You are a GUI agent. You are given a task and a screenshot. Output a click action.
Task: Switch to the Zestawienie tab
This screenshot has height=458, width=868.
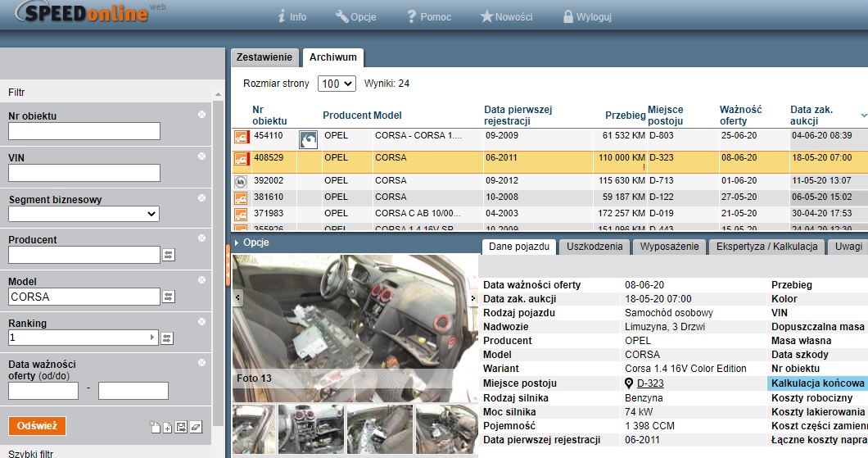point(264,57)
